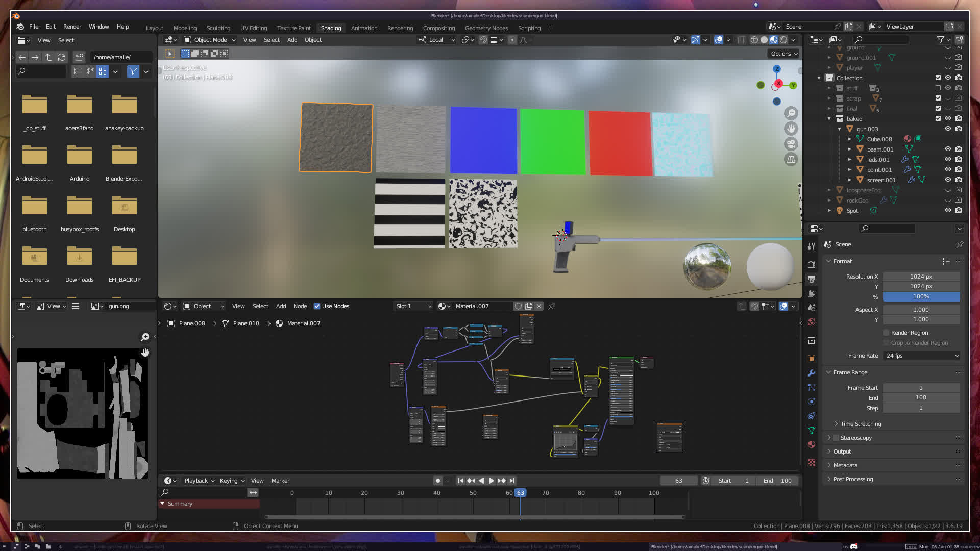Click the viewport zoom magnifier gizmo
Viewport: 980px width, 551px height.
(x=791, y=113)
